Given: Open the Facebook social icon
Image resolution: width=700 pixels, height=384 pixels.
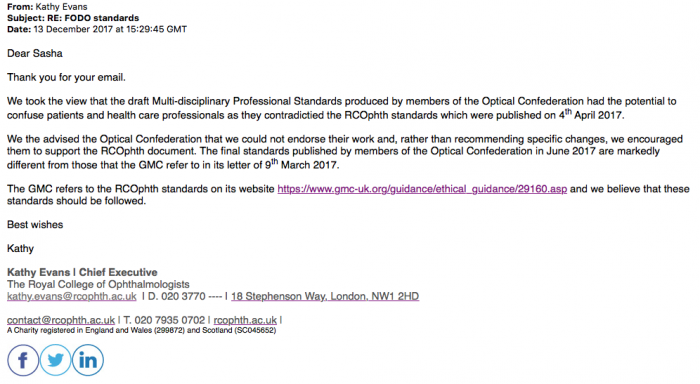Looking at the screenshot, I should (23, 360).
